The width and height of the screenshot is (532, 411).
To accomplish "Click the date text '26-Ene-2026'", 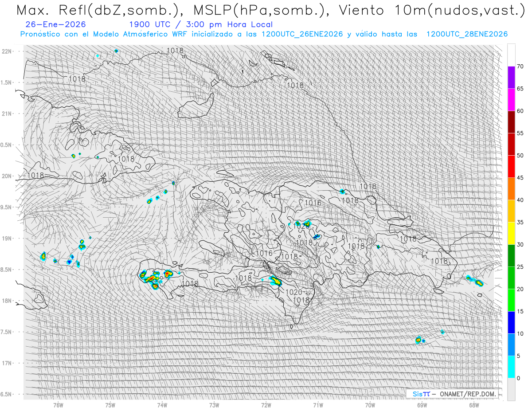I will pyautogui.click(x=56, y=25).
